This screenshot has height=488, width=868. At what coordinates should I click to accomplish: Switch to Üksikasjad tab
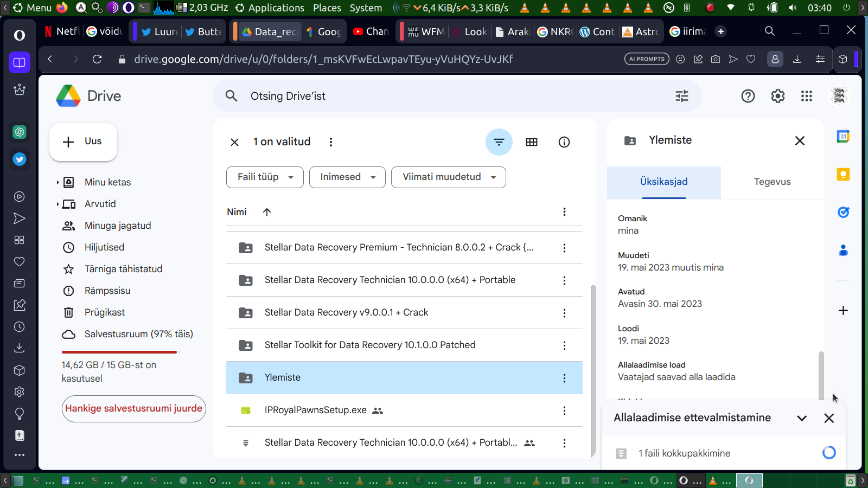(x=664, y=182)
